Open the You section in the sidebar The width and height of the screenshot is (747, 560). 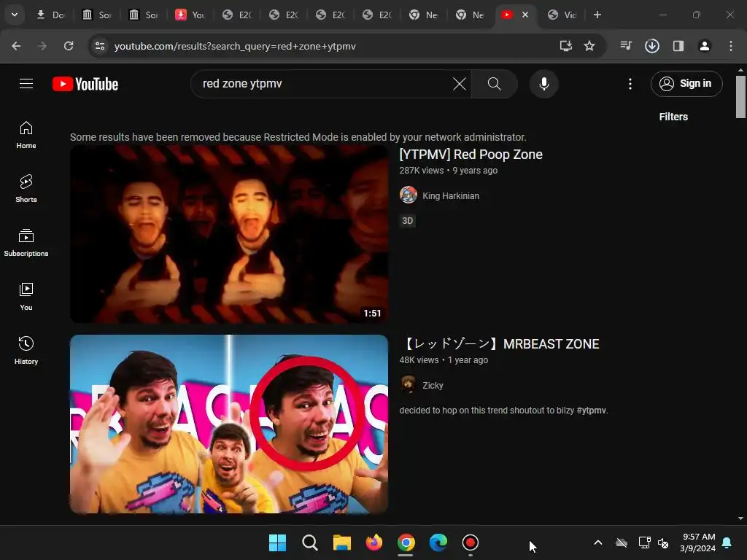(26, 297)
